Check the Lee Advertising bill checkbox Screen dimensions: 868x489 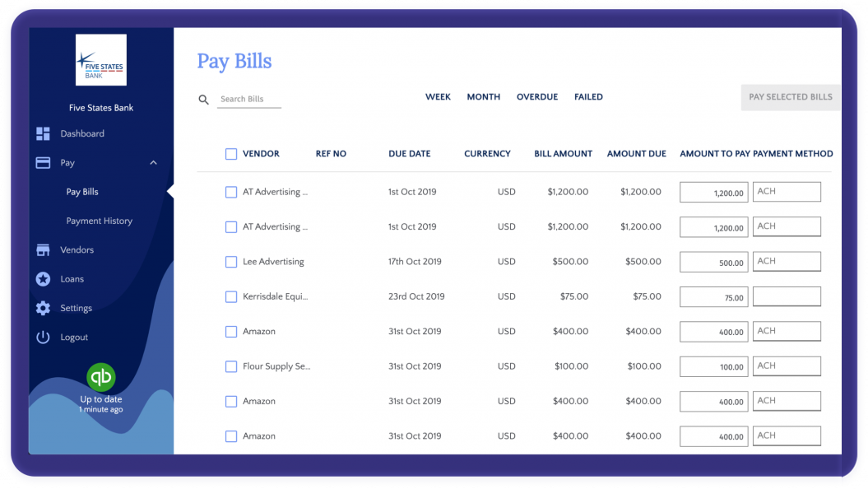[x=231, y=262]
